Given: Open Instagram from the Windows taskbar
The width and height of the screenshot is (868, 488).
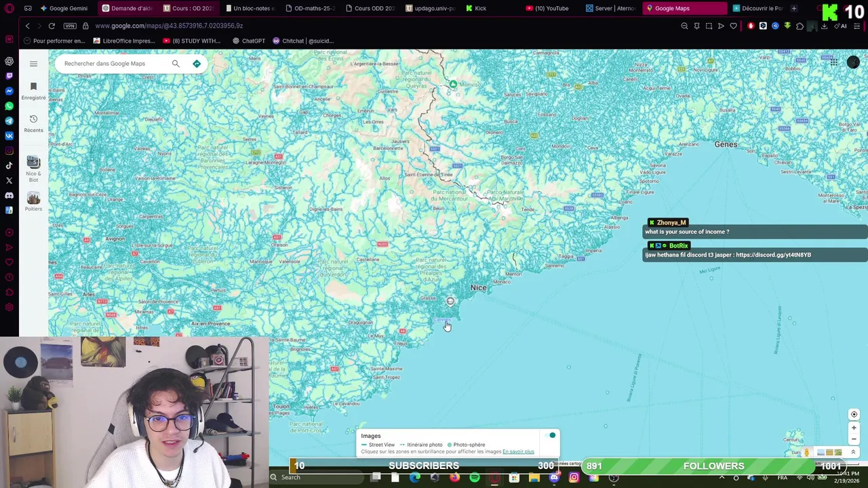Looking at the screenshot, I should coord(574,477).
